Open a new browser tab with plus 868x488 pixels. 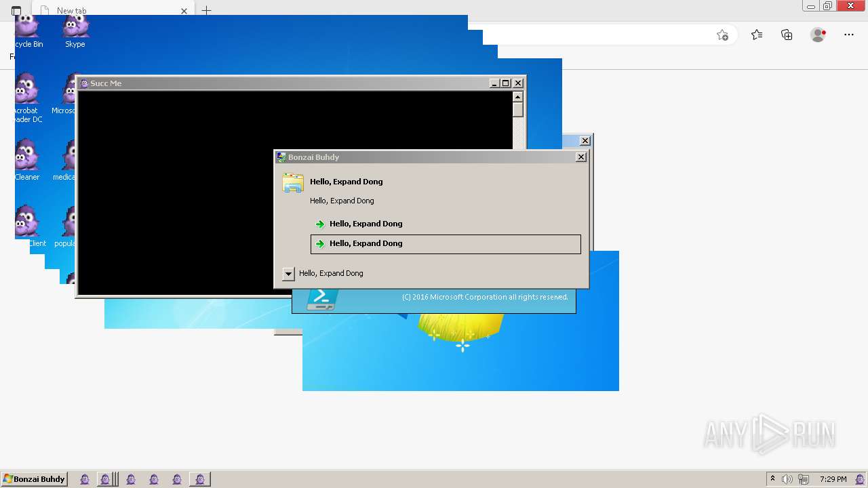[x=207, y=10]
